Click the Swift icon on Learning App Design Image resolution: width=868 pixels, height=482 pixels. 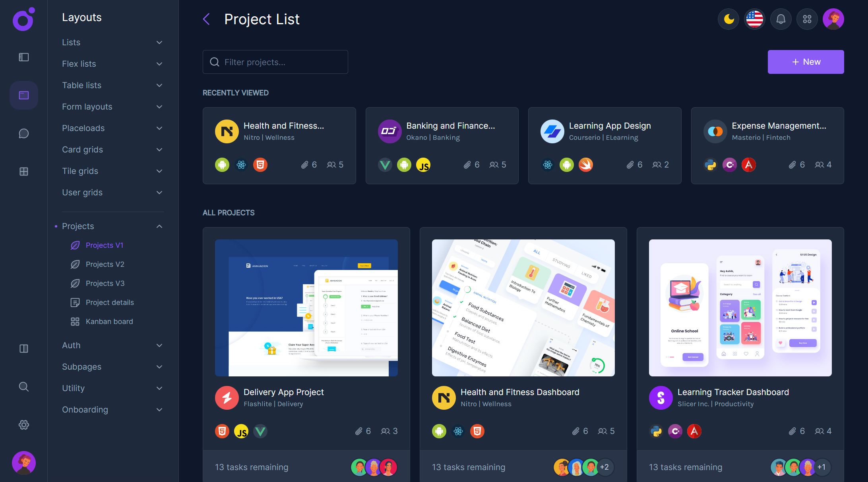[586, 164]
